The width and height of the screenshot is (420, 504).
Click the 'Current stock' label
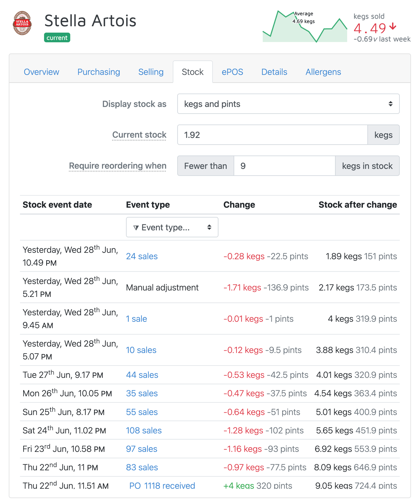[139, 135]
